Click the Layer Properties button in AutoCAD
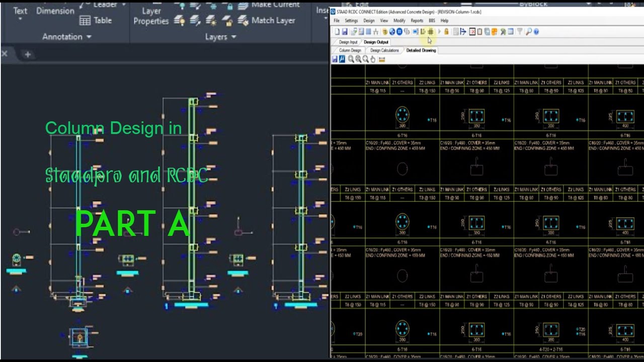Screen dimensions: 644x362 click(151, 16)
